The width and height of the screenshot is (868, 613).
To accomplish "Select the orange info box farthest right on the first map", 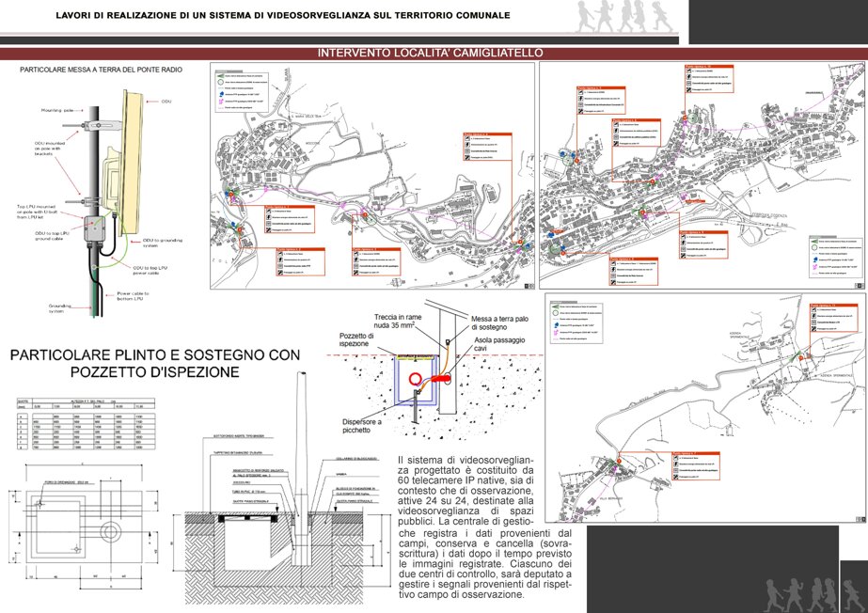I will [x=487, y=147].
